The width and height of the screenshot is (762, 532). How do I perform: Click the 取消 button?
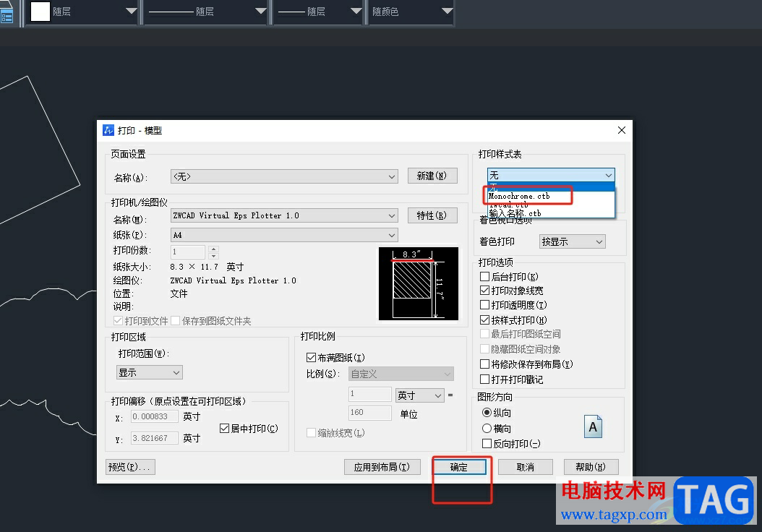[526, 467]
